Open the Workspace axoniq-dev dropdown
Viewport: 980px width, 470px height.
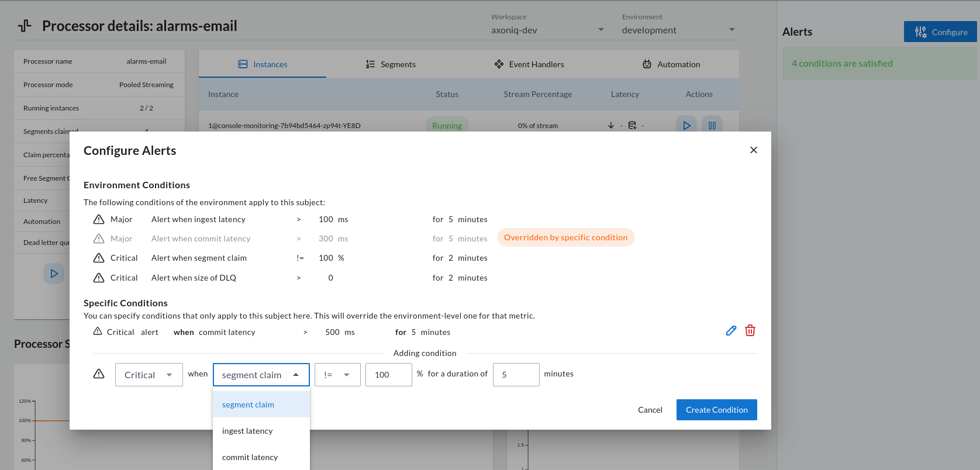[547, 30]
